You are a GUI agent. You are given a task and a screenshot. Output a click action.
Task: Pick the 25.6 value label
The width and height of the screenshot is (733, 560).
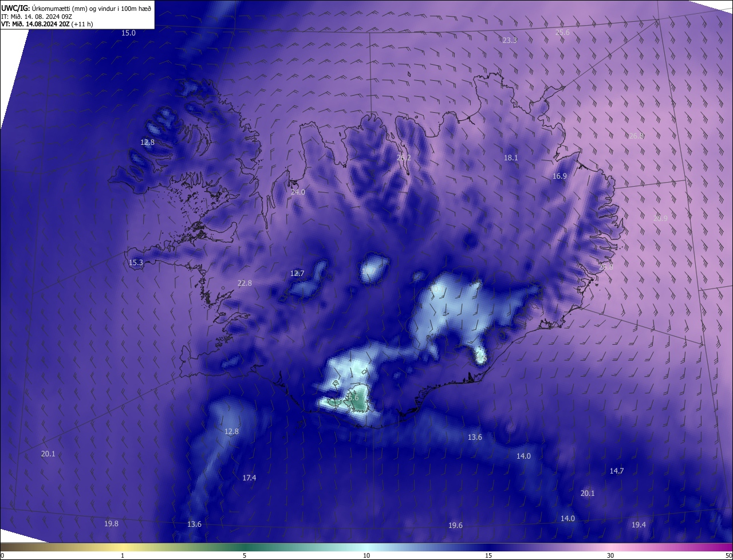click(562, 33)
